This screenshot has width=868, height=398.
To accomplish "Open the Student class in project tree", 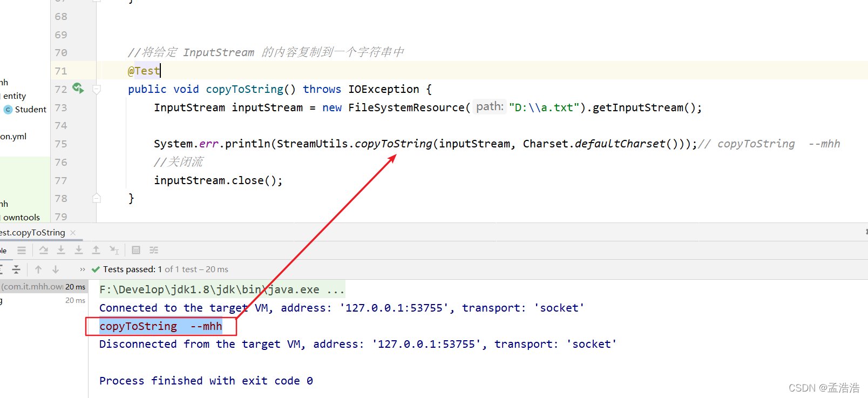I will click(31, 109).
